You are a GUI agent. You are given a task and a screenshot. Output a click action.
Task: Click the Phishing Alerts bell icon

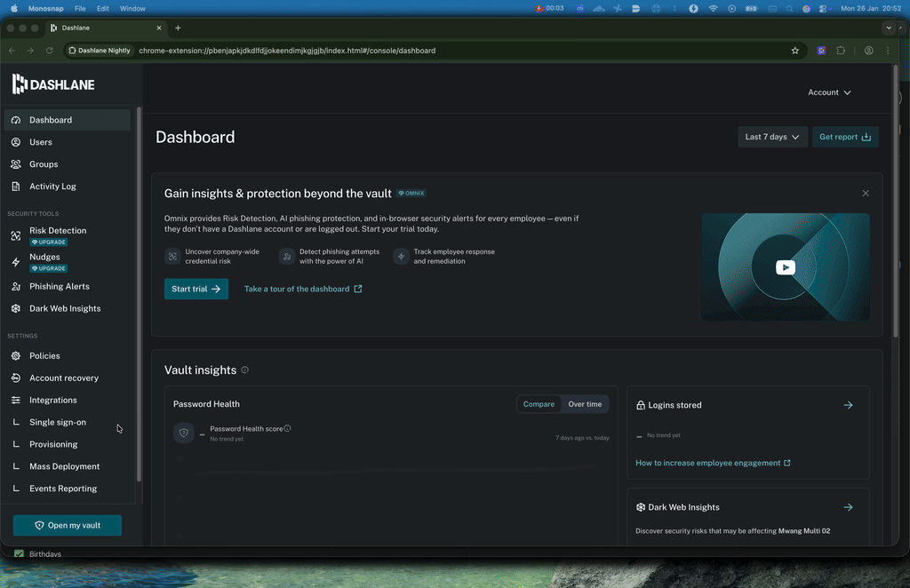[17, 286]
